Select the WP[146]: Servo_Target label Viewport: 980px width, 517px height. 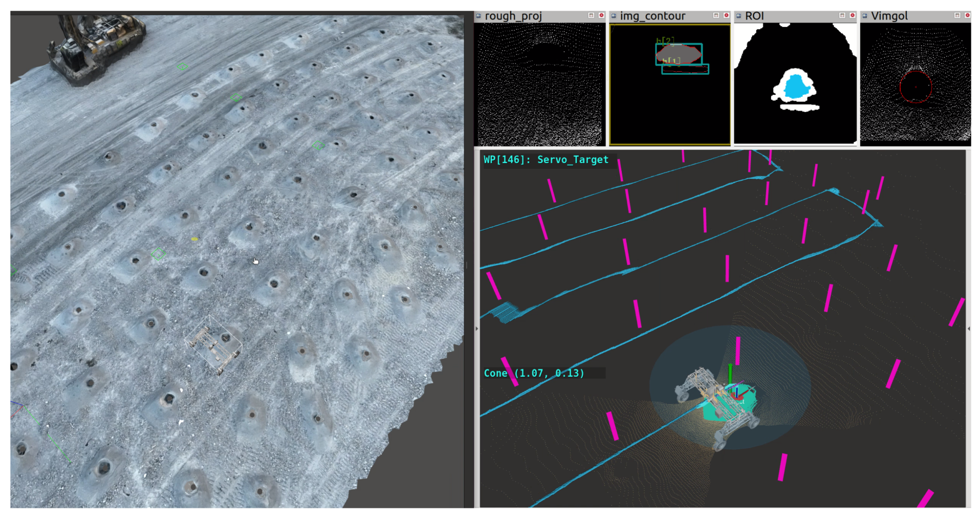coord(545,160)
